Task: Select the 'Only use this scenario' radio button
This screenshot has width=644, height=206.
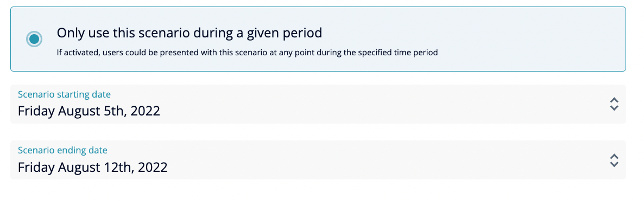Action: coord(34,39)
